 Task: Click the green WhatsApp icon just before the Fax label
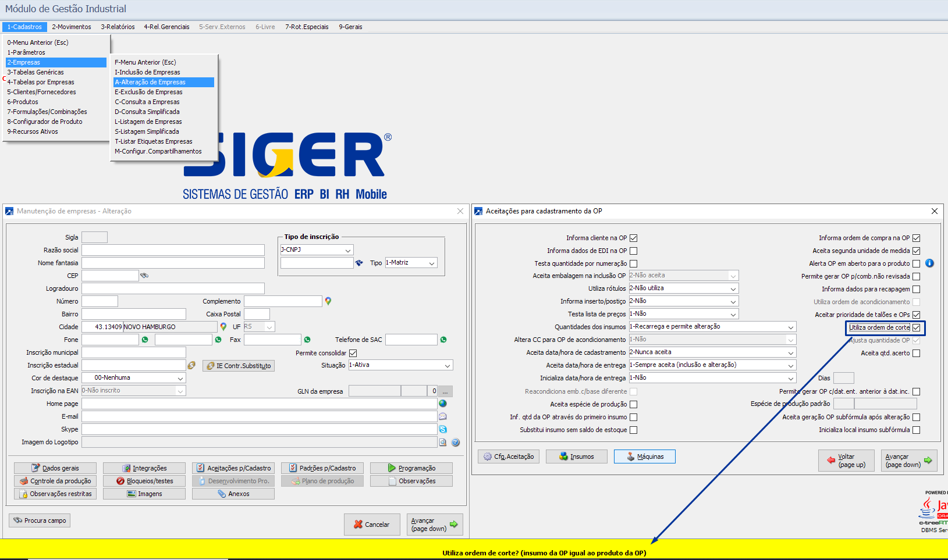coord(218,340)
